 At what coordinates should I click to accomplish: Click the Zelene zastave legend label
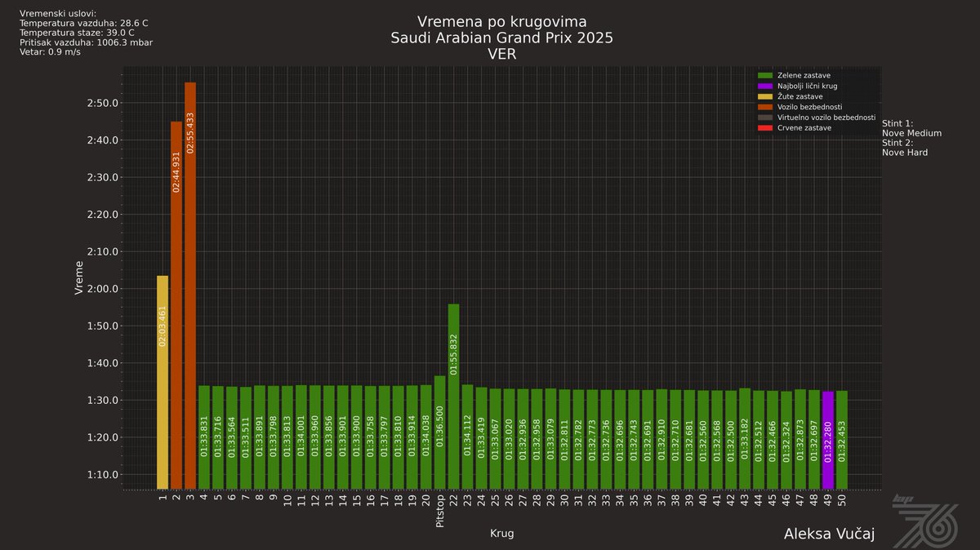pyautogui.click(x=804, y=75)
